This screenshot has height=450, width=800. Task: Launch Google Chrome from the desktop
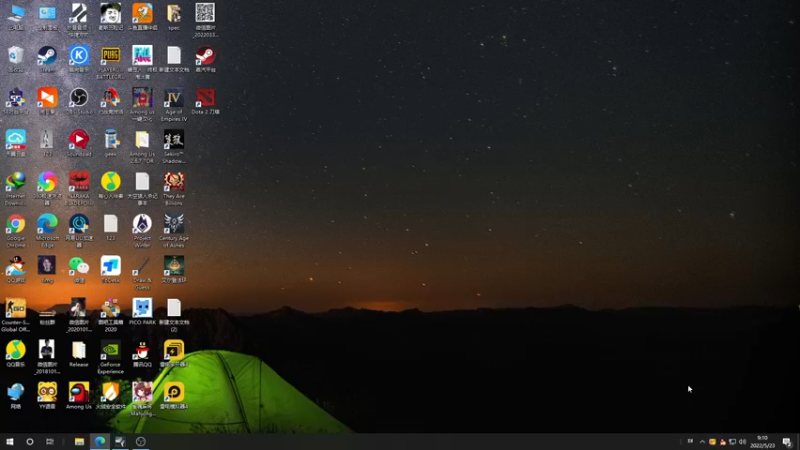(x=16, y=224)
